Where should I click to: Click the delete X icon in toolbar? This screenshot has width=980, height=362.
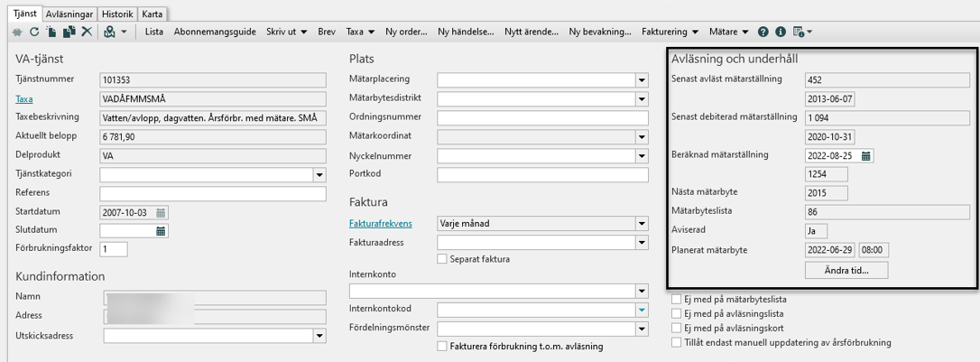(x=87, y=32)
